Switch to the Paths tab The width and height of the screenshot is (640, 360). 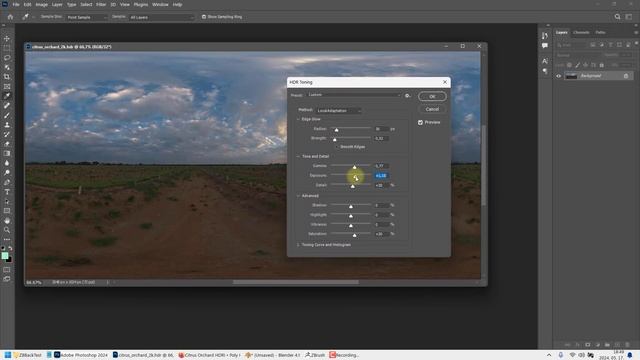[600, 32]
